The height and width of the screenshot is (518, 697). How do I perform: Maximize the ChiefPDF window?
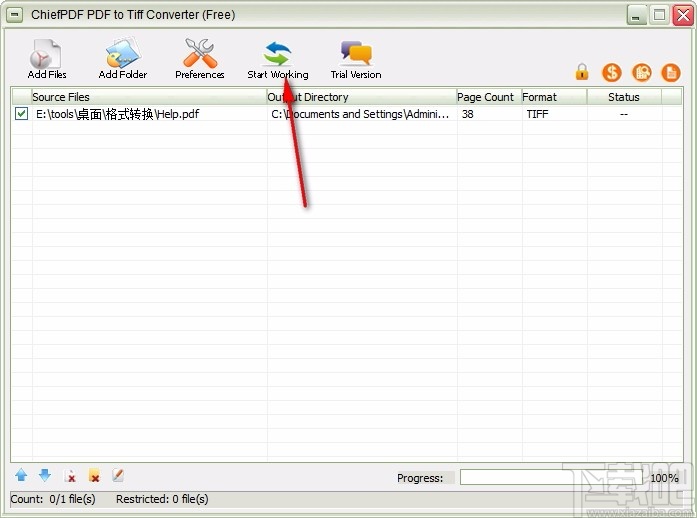(x=660, y=15)
